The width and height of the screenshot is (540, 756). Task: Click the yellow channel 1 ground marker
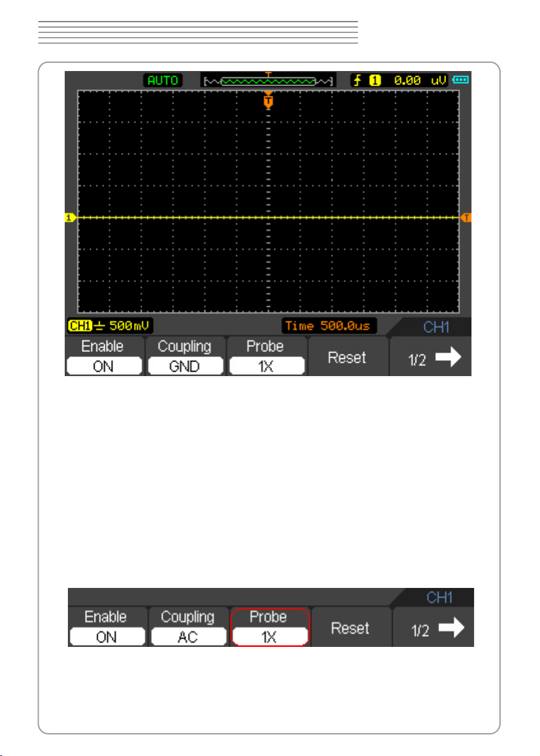point(70,218)
